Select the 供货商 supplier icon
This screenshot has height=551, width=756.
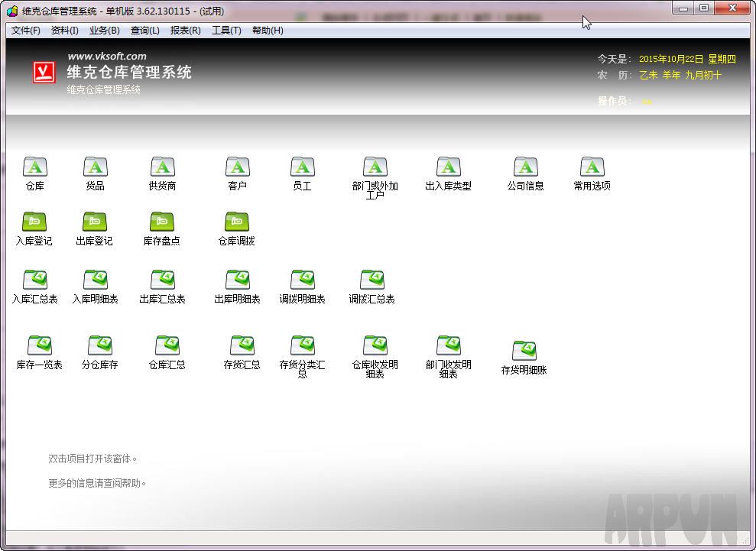pos(162,167)
